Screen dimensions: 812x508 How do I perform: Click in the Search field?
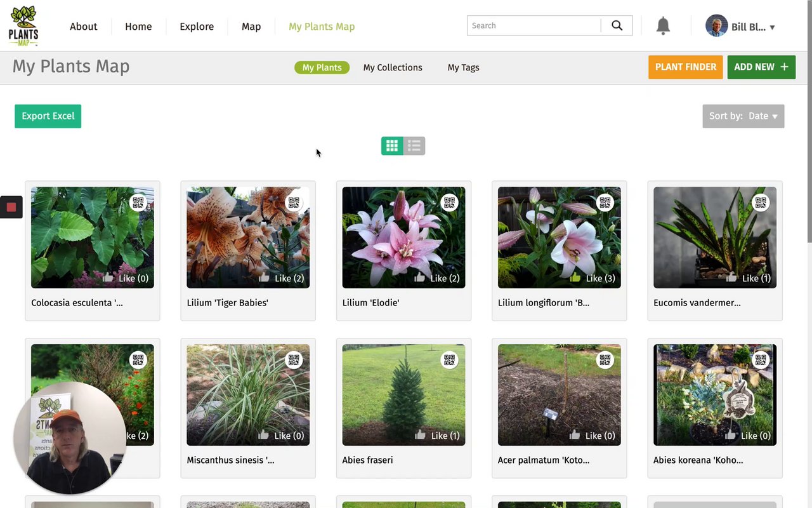tap(534, 25)
